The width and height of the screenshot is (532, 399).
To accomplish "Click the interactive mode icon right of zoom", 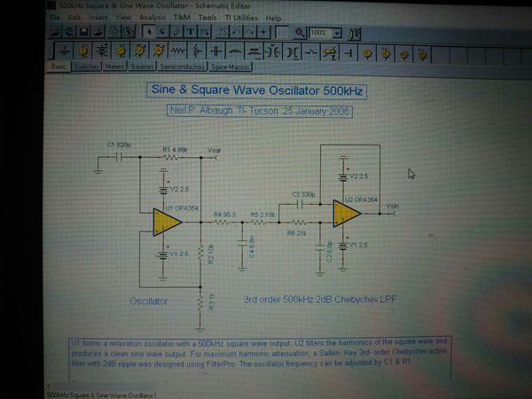I will click(x=354, y=34).
